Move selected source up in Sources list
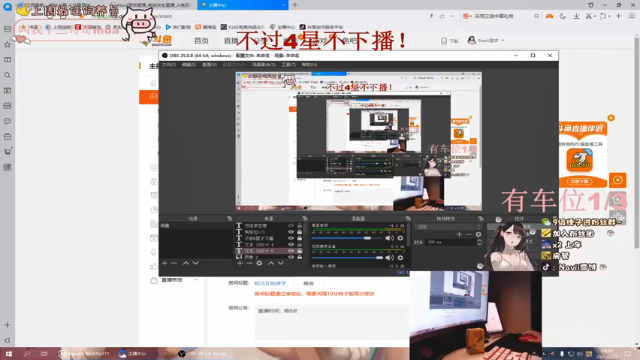The width and height of the screenshot is (640, 360). 271,263
